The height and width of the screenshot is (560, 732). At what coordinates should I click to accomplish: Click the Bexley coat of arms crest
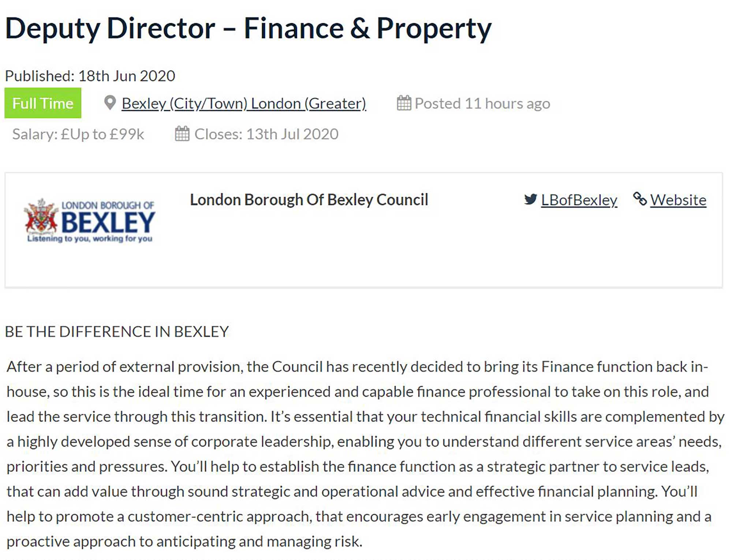tap(41, 217)
